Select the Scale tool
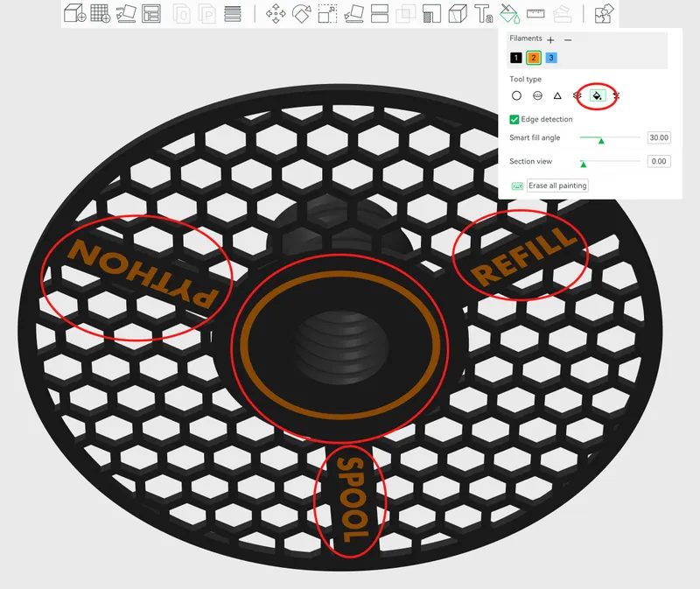Image resolution: width=700 pixels, height=589 pixels. [x=327, y=13]
